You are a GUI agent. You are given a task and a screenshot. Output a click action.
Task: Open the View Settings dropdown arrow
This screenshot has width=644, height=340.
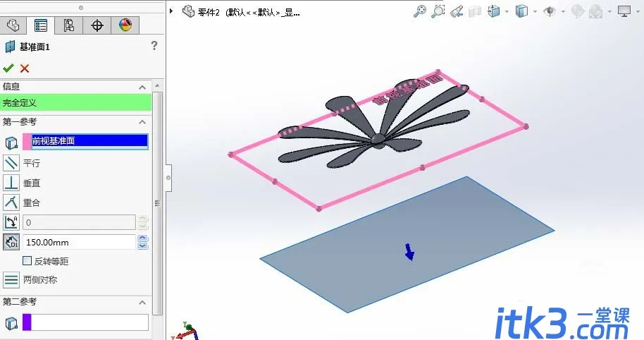[x=638, y=11]
